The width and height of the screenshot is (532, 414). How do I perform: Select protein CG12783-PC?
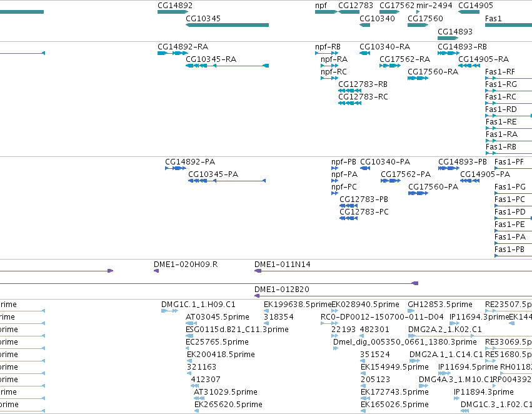[348, 218]
